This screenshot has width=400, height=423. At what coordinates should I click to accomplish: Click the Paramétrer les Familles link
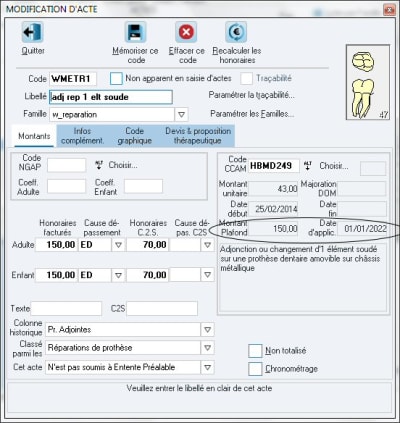pyautogui.click(x=252, y=114)
